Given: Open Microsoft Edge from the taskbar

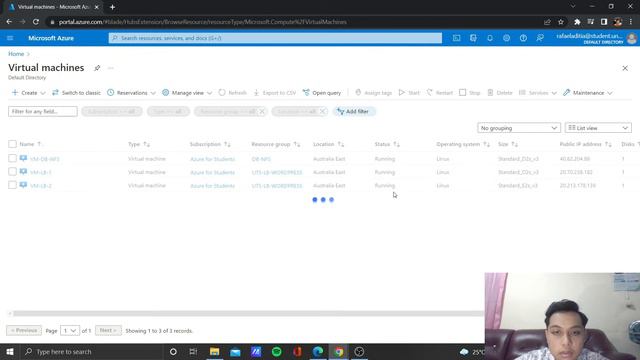Looking at the screenshot, I should click(318, 351).
